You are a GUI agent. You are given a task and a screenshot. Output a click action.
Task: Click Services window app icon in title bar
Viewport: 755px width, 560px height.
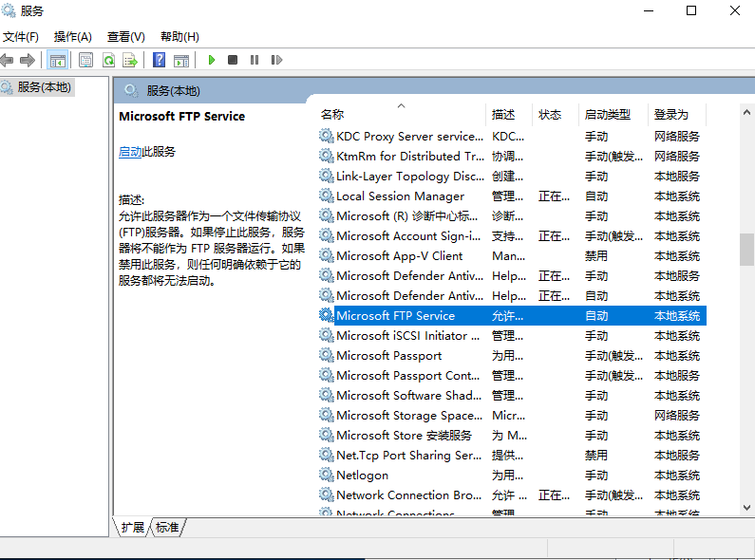9,10
